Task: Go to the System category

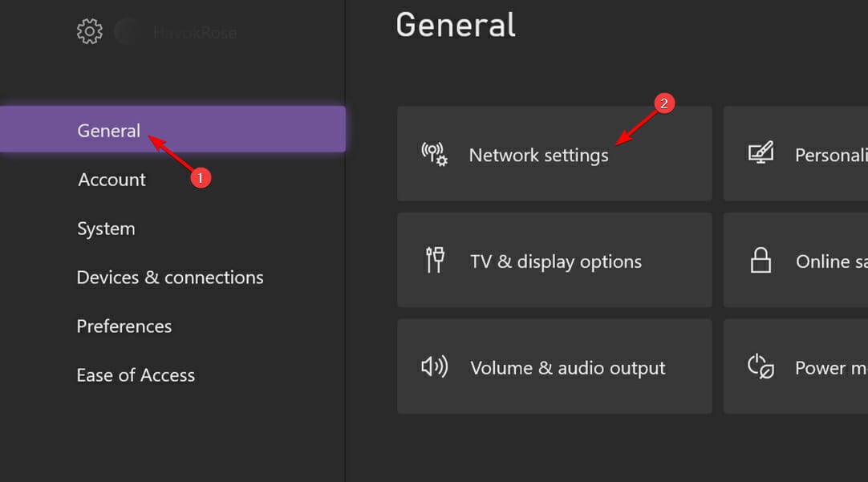Action: [106, 229]
